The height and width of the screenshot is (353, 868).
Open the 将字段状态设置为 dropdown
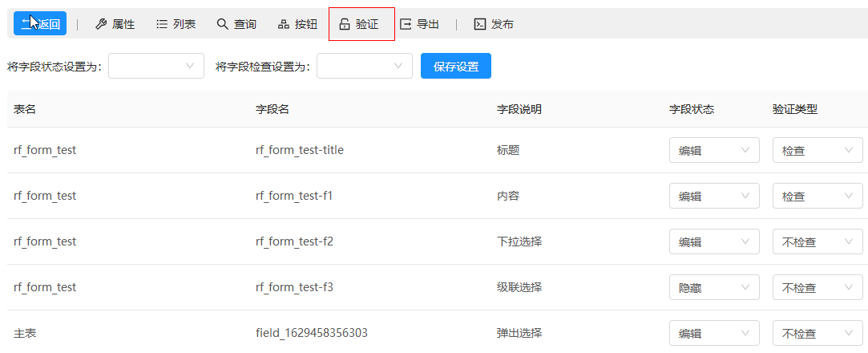(x=156, y=66)
